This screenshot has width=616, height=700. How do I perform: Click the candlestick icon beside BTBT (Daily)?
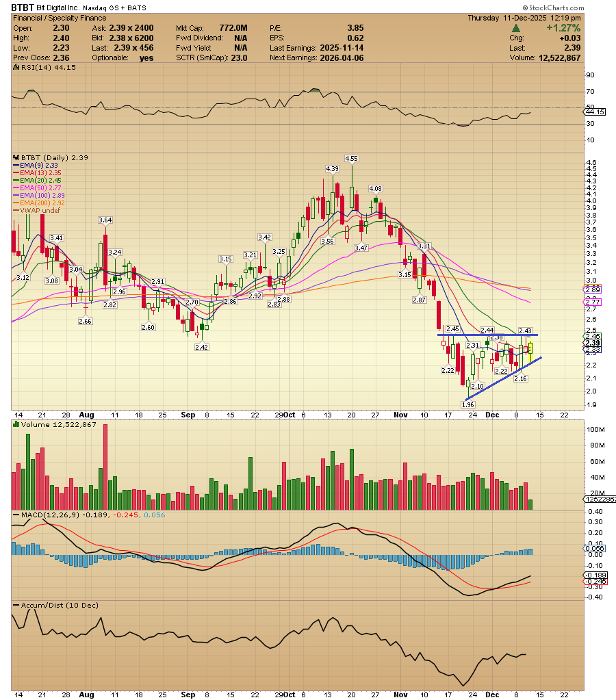tap(16, 157)
